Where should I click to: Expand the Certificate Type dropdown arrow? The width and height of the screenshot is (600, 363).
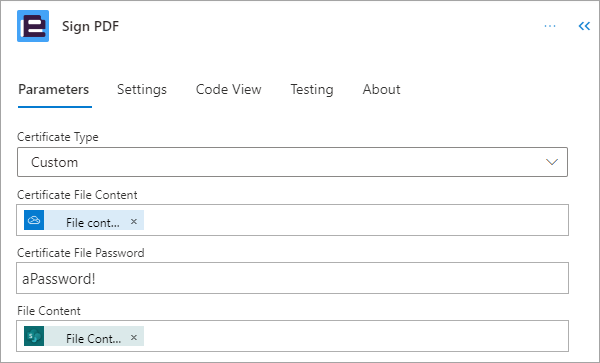551,162
